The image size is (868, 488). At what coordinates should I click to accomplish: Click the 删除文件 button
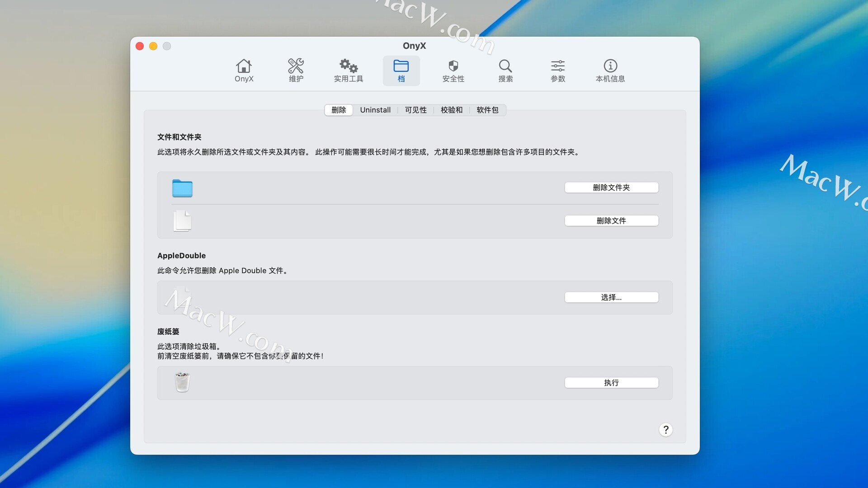[611, 221]
